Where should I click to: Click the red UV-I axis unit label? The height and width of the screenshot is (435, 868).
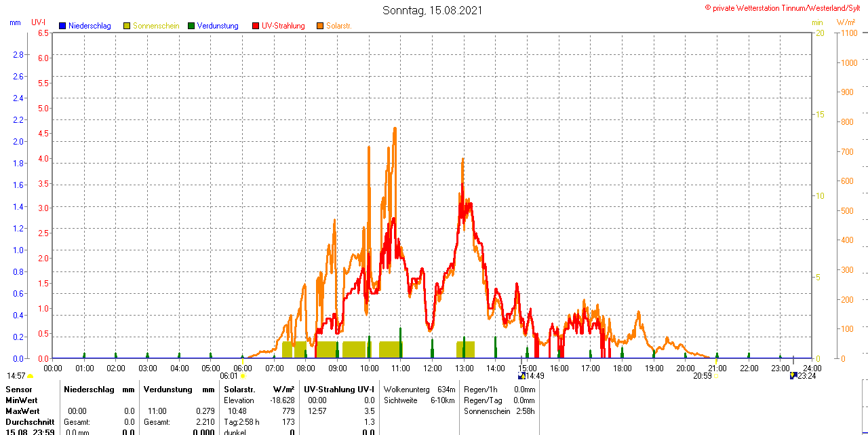[39, 22]
